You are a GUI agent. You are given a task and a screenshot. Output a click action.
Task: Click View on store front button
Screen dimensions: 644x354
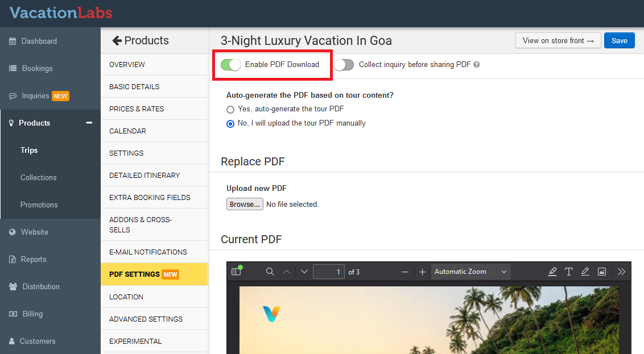[558, 40]
